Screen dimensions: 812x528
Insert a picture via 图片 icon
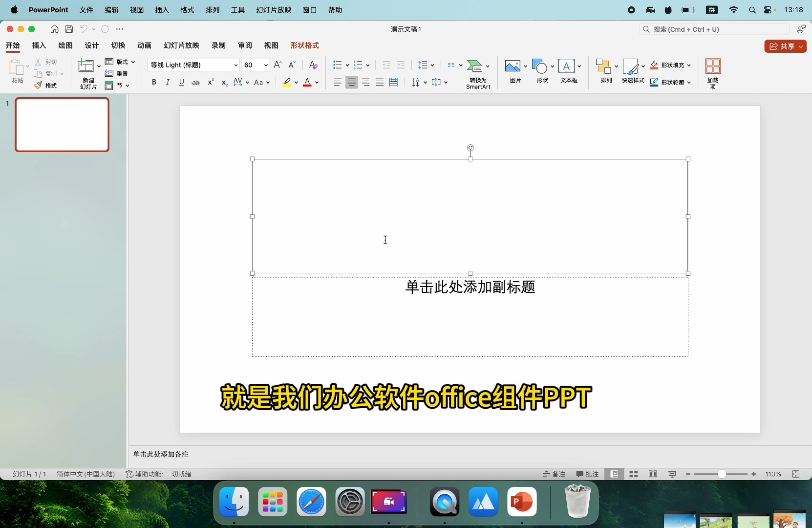click(513, 66)
